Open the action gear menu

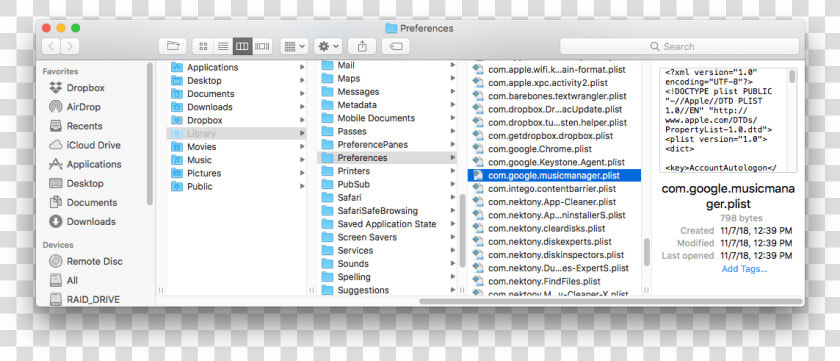[328, 46]
